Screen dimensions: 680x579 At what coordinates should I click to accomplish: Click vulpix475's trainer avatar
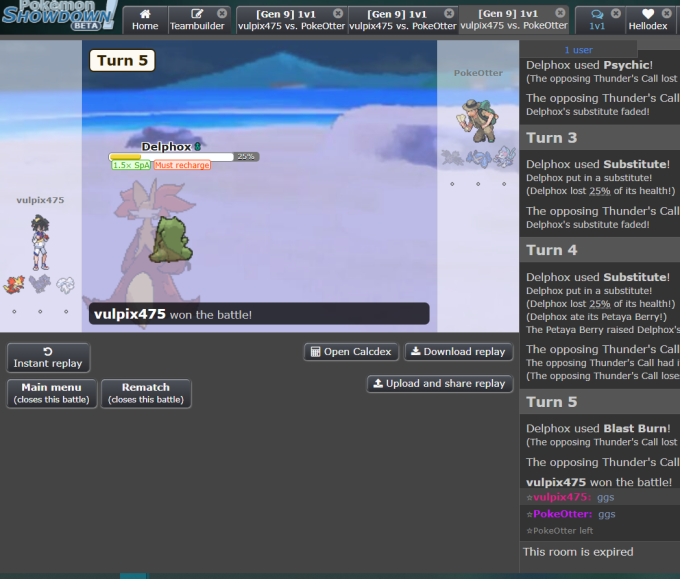pyautogui.click(x=40, y=243)
